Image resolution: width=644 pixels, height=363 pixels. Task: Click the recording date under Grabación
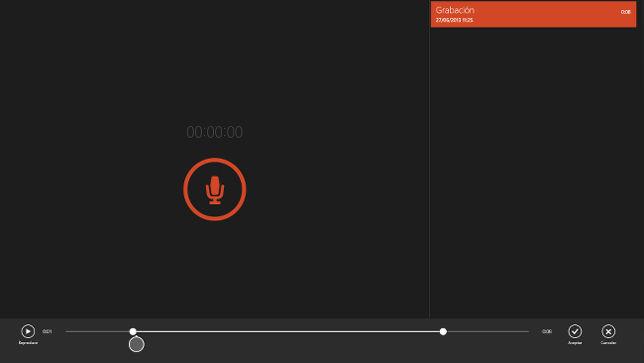454,20
